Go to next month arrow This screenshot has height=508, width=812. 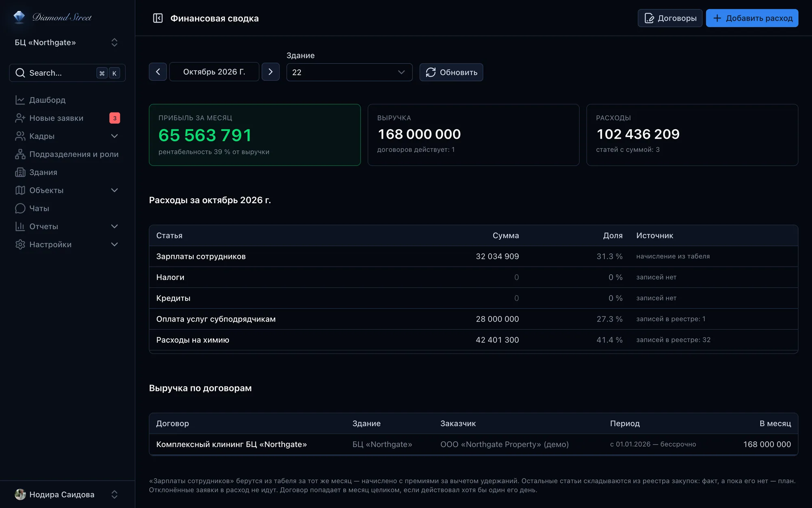pos(270,72)
